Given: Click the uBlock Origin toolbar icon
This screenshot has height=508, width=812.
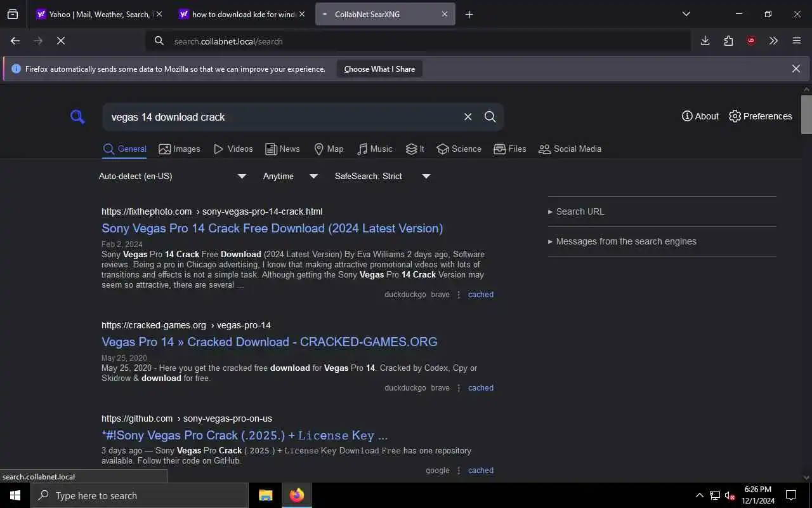Looking at the screenshot, I should point(751,41).
